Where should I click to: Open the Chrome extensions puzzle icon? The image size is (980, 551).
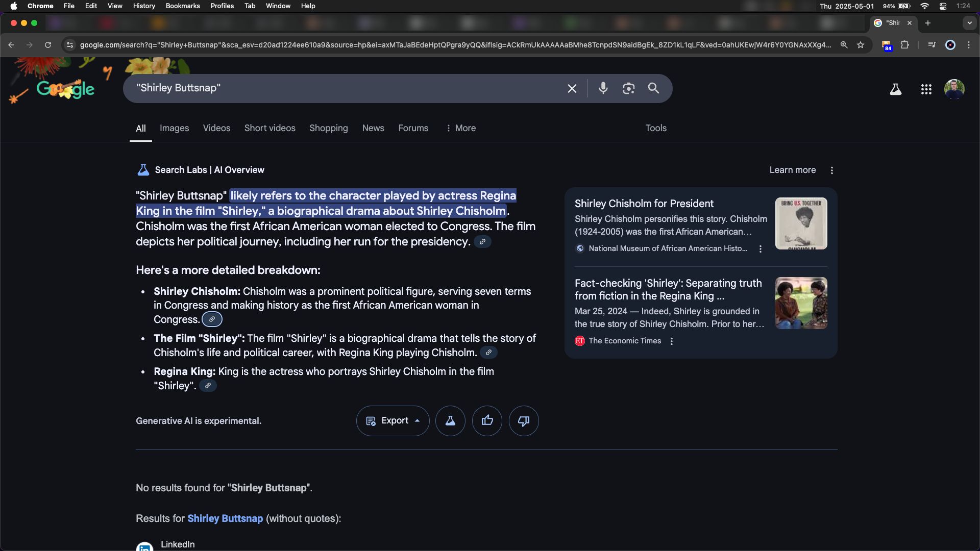[904, 45]
